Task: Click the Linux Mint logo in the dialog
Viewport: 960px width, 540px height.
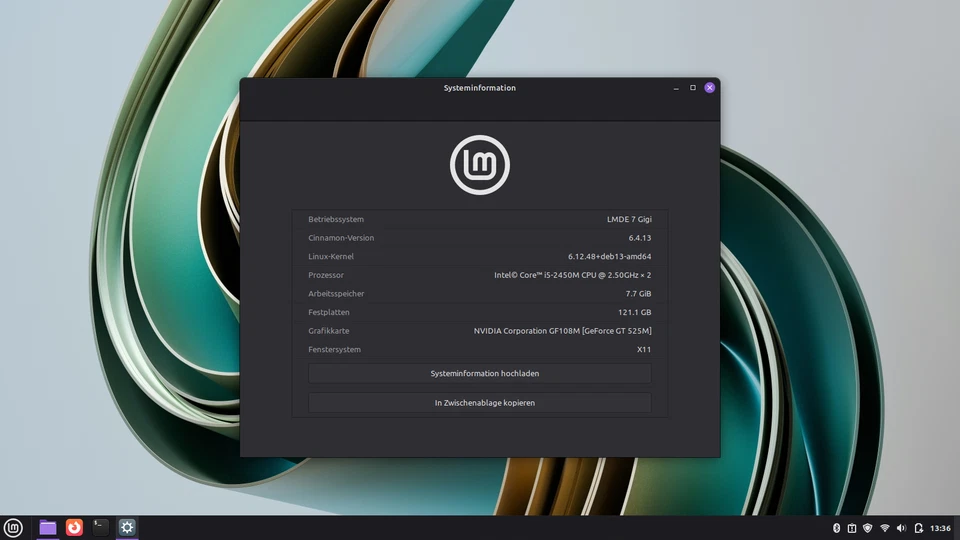Action: (x=480, y=164)
